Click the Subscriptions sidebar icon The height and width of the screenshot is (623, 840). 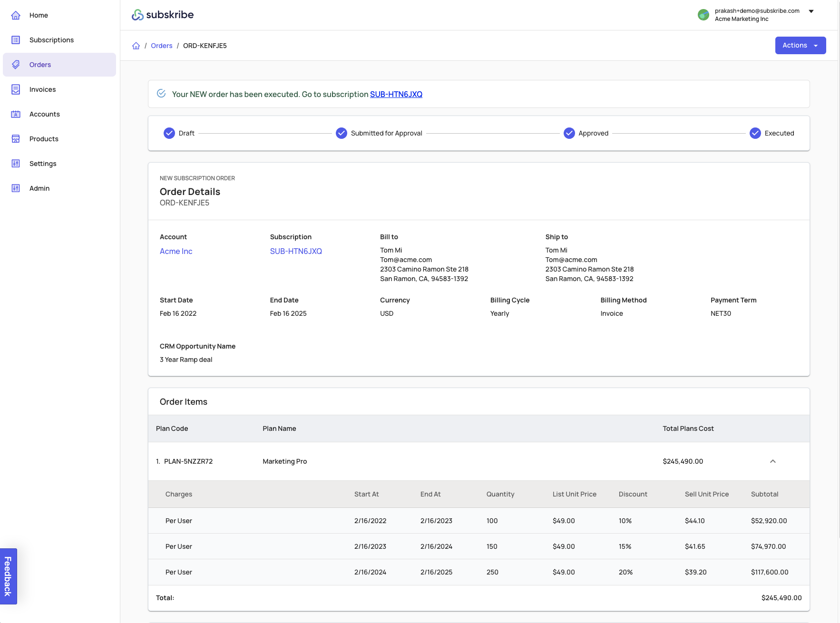tap(16, 40)
